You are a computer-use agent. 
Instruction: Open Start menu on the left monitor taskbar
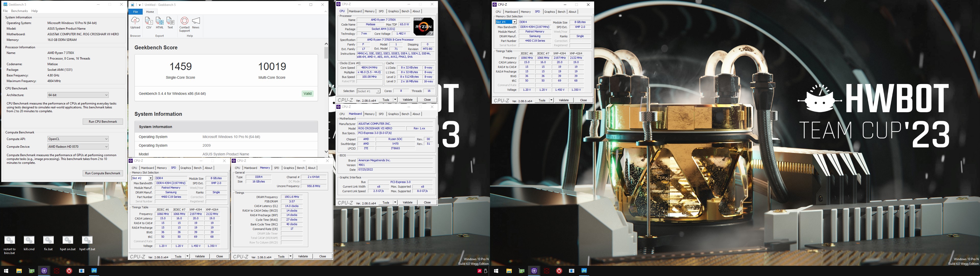(6, 271)
